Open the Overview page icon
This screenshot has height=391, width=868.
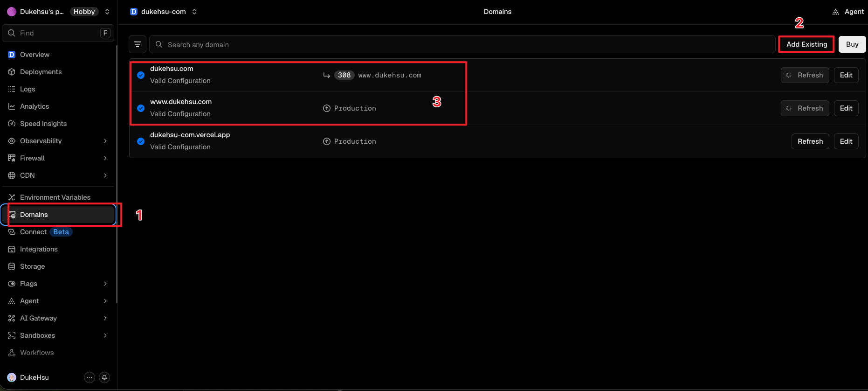(12, 55)
